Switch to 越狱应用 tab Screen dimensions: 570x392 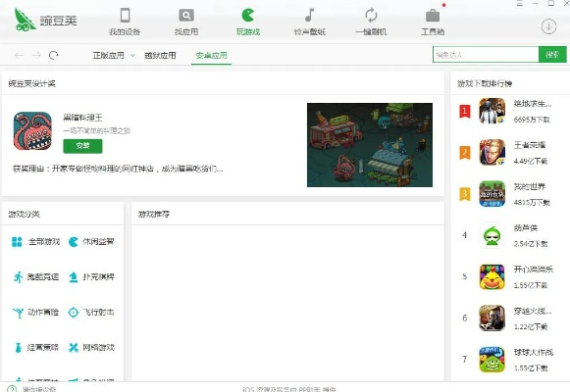point(160,56)
